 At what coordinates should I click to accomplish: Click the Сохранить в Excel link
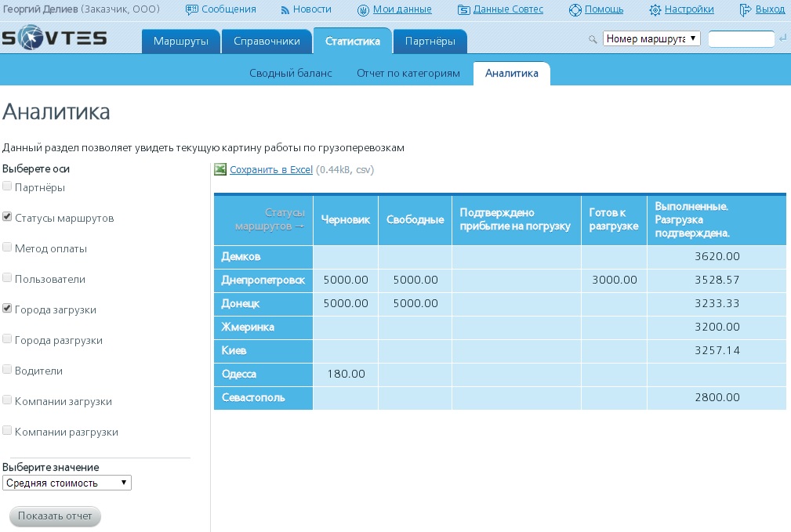tap(271, 170)
